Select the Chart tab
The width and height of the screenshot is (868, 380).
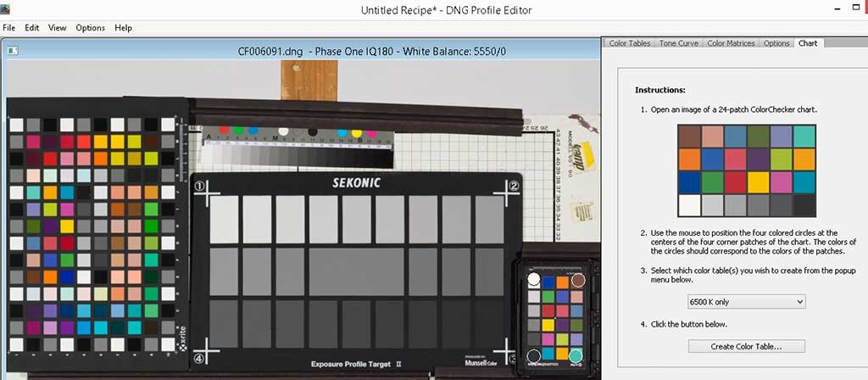tap(808, 43)
